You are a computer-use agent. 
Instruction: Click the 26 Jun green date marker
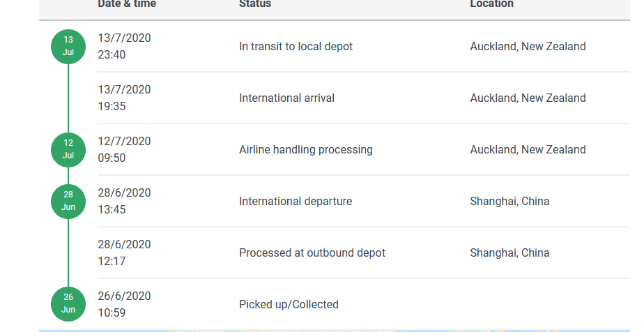point(68,304)
